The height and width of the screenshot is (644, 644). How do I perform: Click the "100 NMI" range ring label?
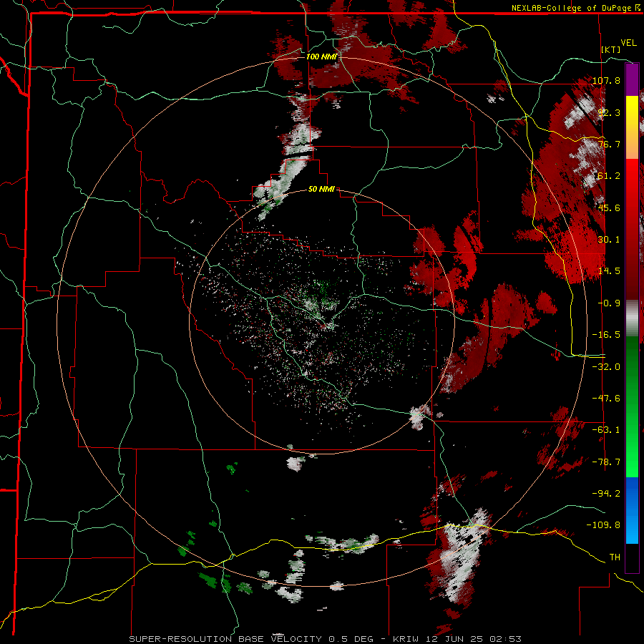coord(321,57)
